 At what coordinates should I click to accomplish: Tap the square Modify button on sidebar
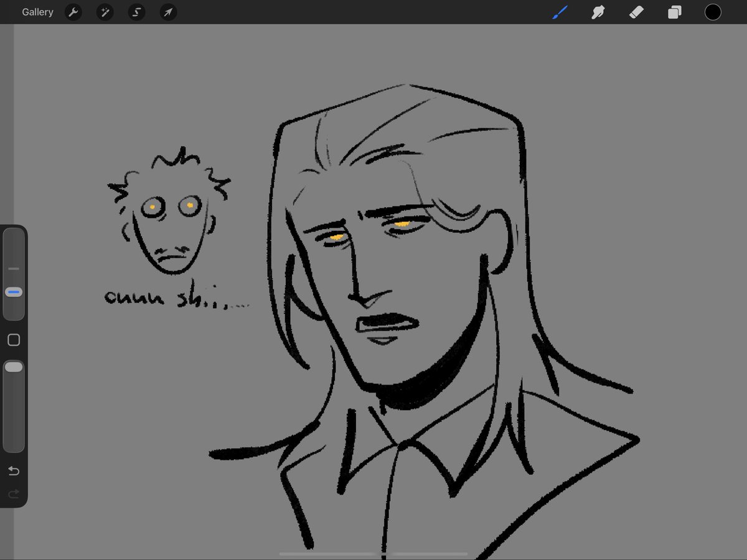[x=14, y=340]
